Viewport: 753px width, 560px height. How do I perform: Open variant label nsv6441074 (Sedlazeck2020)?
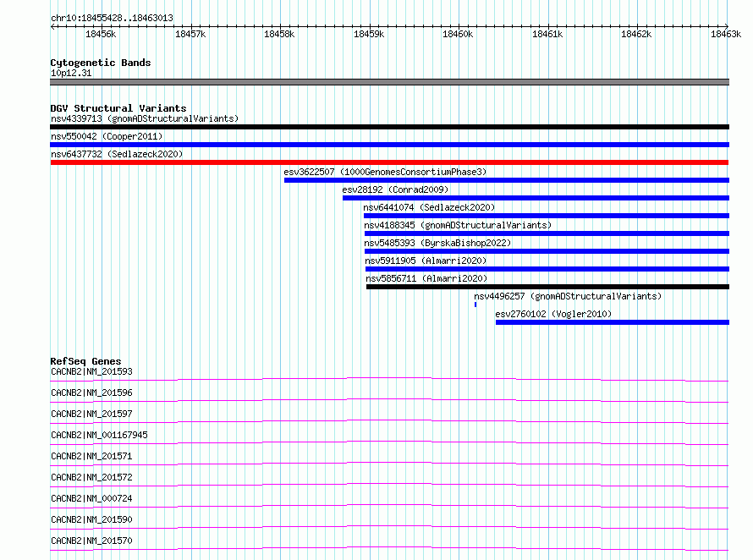click(429, 207)
